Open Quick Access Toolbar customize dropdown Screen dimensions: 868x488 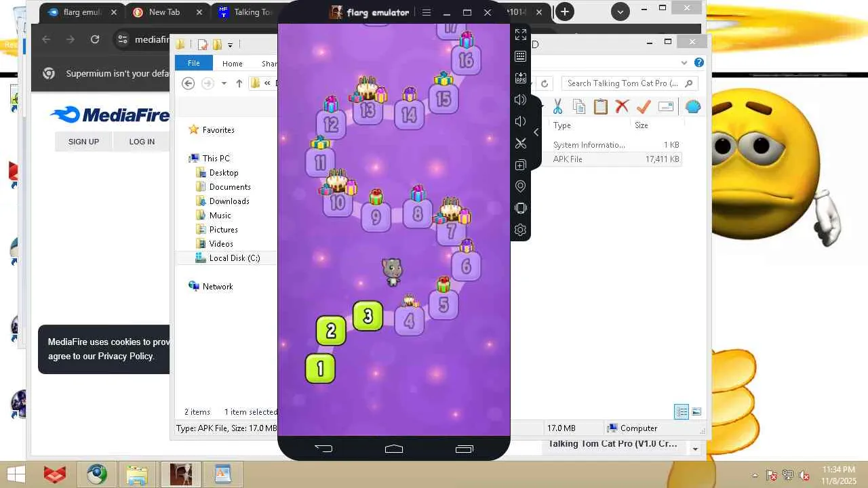point(230,45)
